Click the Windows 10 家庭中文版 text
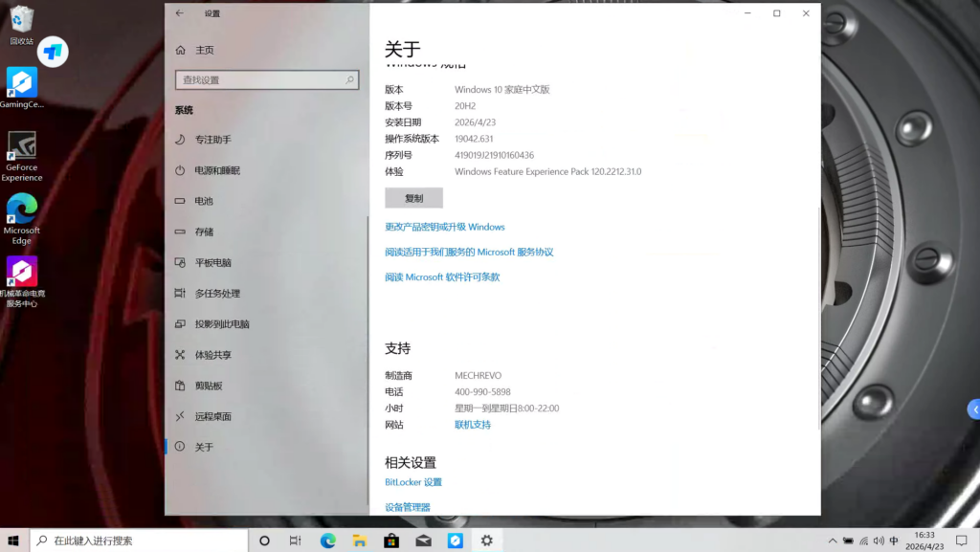The width and height of the screenshot is (980, 552). tap(501, 89)
